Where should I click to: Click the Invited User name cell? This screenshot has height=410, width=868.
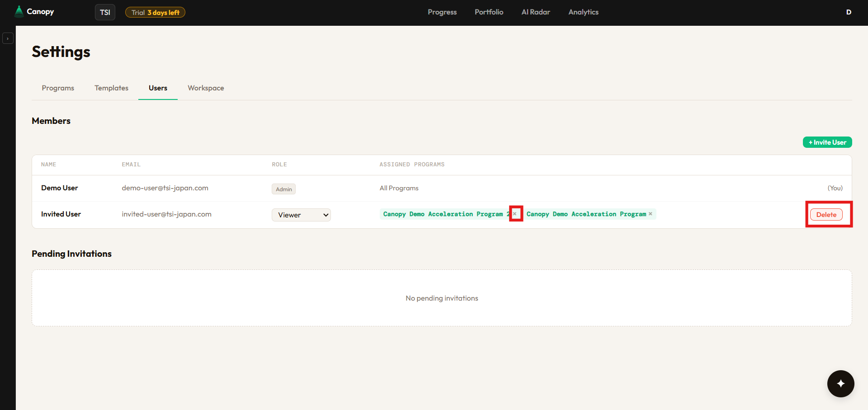[61, 214]
